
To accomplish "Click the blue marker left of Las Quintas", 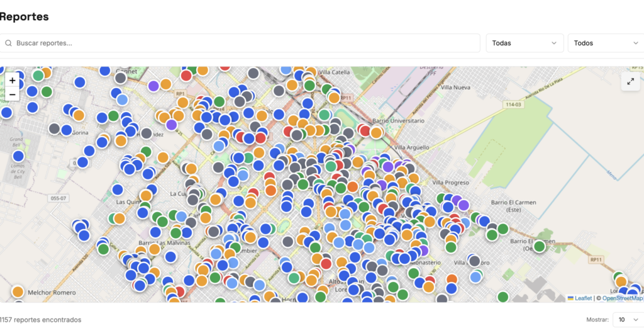I will click(118, 189).
